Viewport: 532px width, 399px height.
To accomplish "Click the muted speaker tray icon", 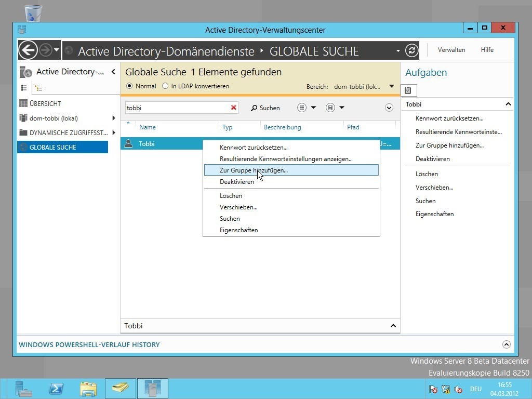I will (x=458, y=389).
